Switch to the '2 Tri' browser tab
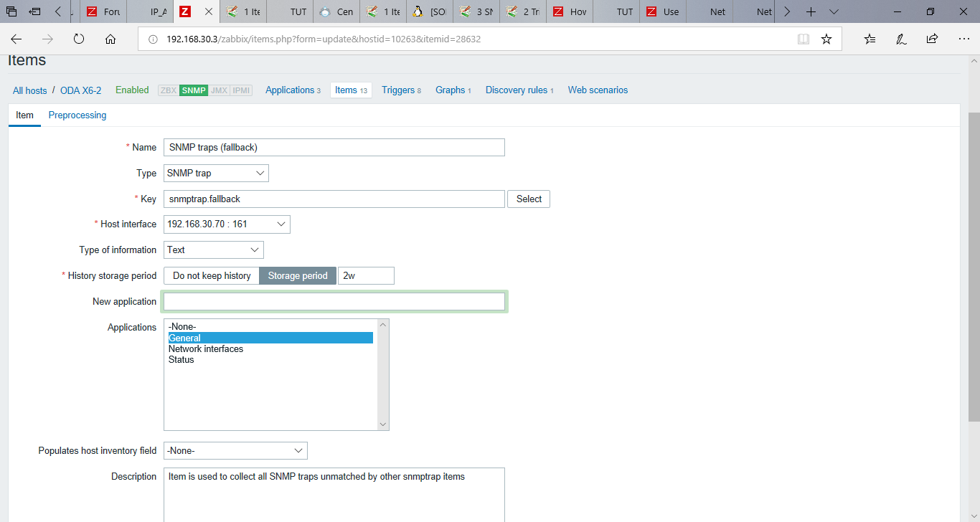The image size is (980, 522). pyautogui.click(x=524, y=12)
